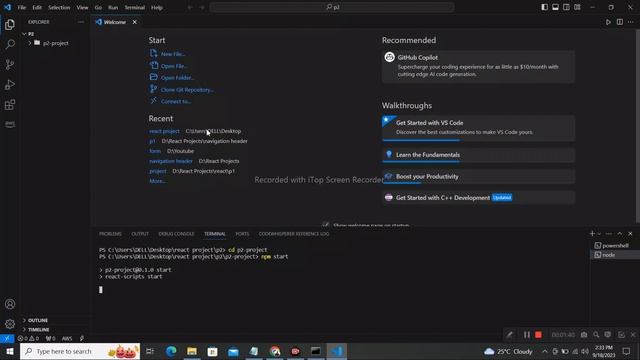Open Learn the Fundamentals walkthrough
The width and height of the screenshot is (640, 360).
[478, 155]
